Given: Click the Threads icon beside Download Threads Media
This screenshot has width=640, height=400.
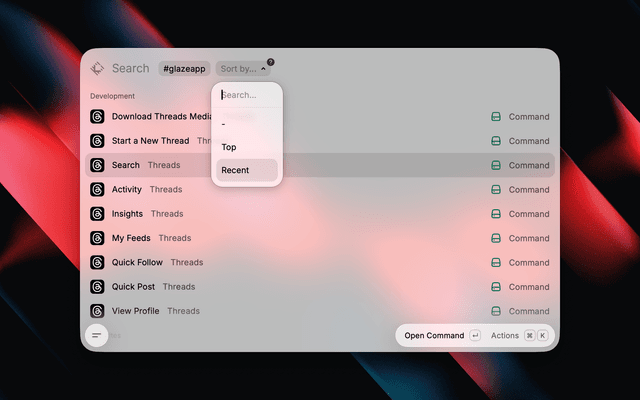Looking at the screenshot, I should point(97,117).
